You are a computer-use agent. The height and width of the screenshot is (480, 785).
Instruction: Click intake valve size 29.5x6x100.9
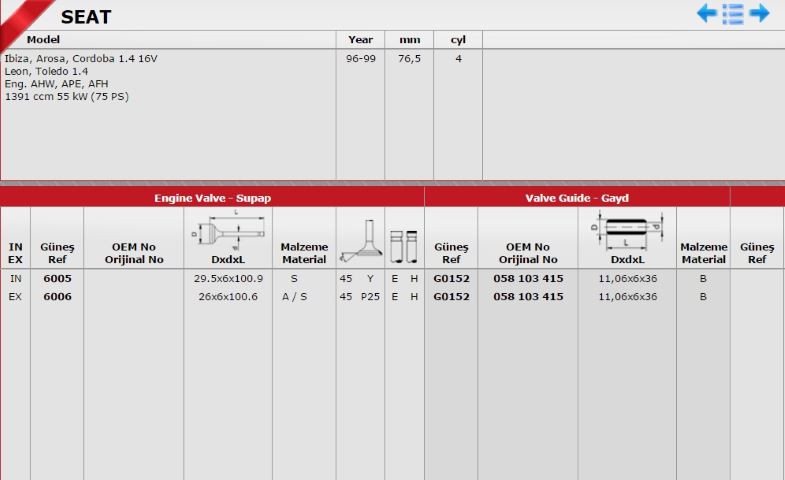(228, 278)
